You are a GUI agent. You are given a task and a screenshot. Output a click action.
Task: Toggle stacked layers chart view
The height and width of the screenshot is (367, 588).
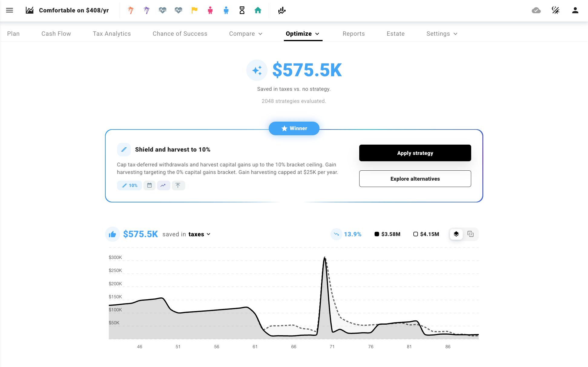click(x=456, y=234)
